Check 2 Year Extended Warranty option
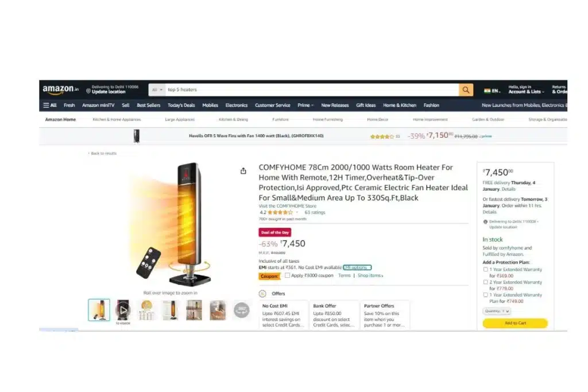Viewport: 588px width, 392px height. point(486,282)
